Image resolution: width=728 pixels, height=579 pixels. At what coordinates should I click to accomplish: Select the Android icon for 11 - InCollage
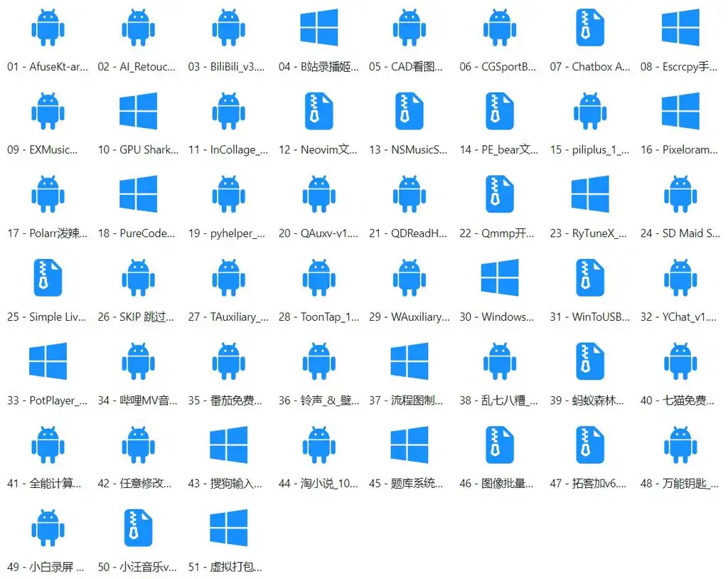click(229, 111)
